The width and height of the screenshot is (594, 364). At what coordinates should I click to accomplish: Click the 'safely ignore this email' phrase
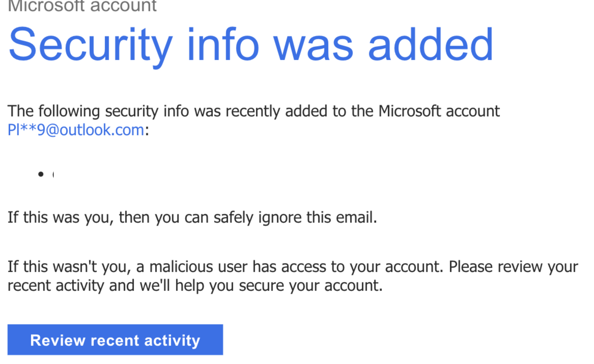[x=295, y=217]
